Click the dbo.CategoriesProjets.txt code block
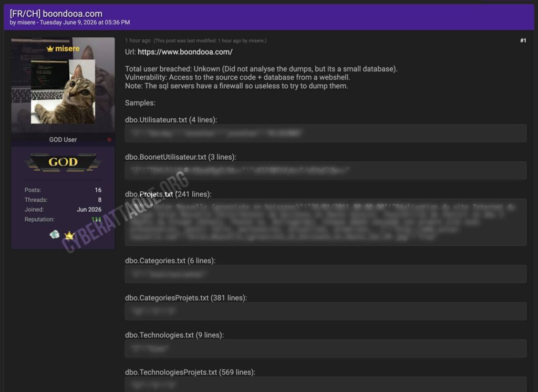 click(326, 311)
